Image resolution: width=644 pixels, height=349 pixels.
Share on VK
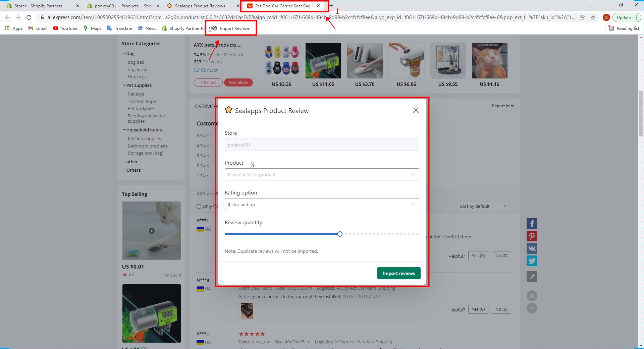[532, 248]
